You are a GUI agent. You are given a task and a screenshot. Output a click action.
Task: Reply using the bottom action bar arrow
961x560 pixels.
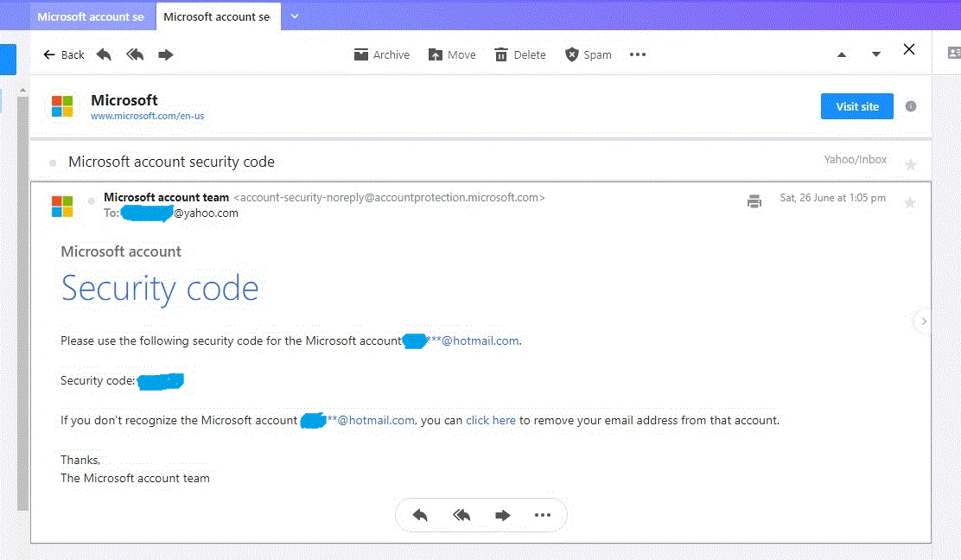point(420,515)
